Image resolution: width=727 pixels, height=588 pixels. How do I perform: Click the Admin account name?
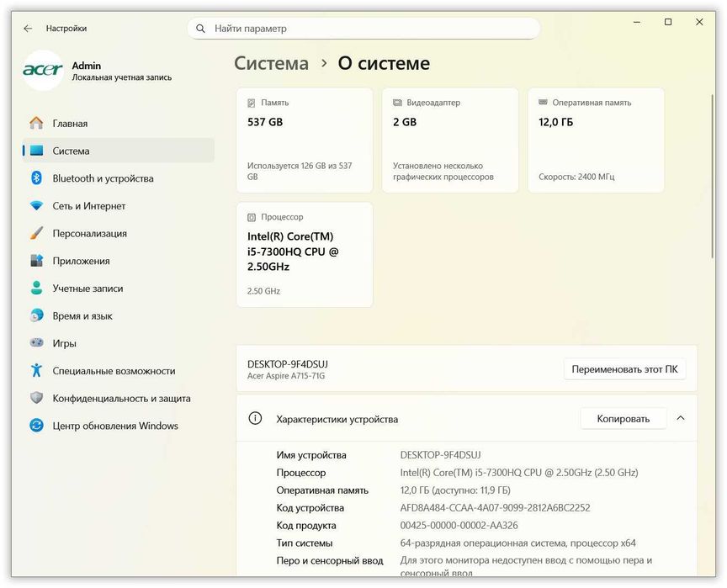click(x=86, y=66)
